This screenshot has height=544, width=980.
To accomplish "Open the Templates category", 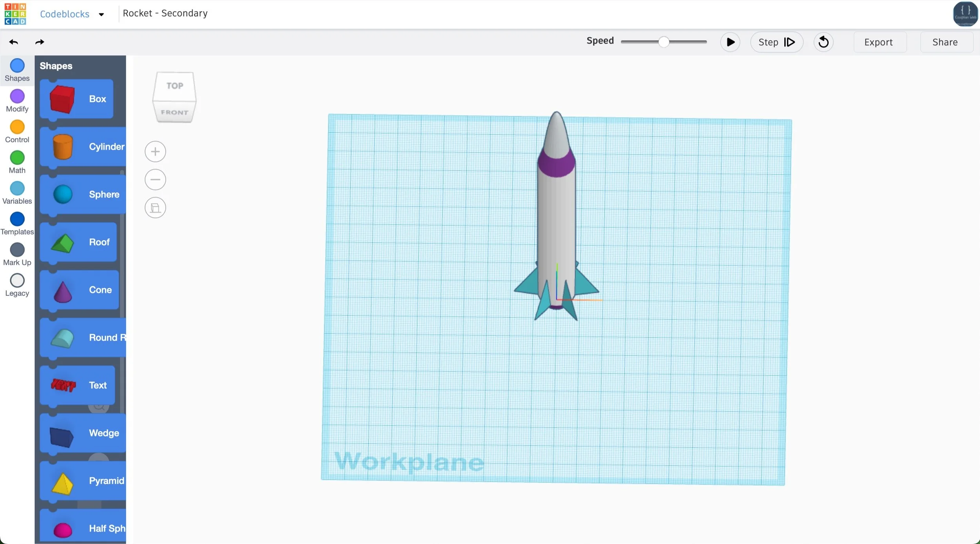I will pyautogui.click(x=17, y=224).
